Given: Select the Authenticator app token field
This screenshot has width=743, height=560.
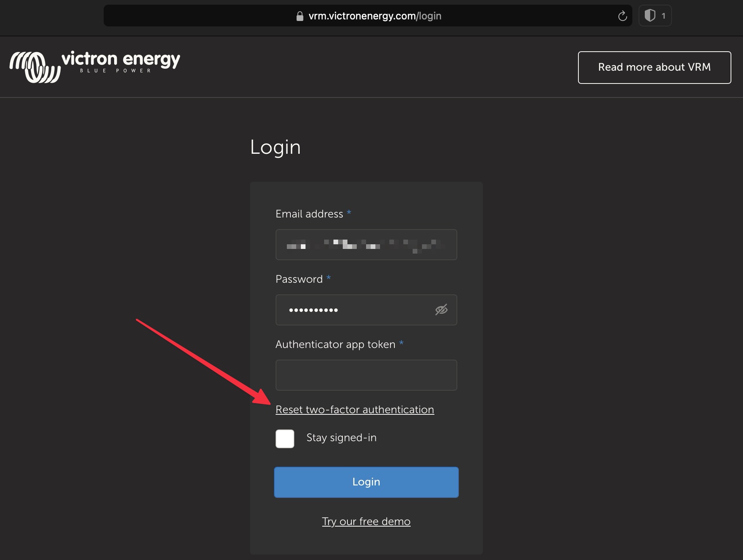Looking at the screenshot, I should (366, 375).
